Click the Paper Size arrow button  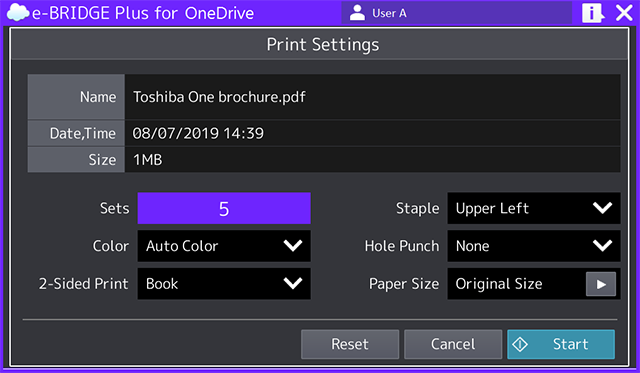[601, 284]
